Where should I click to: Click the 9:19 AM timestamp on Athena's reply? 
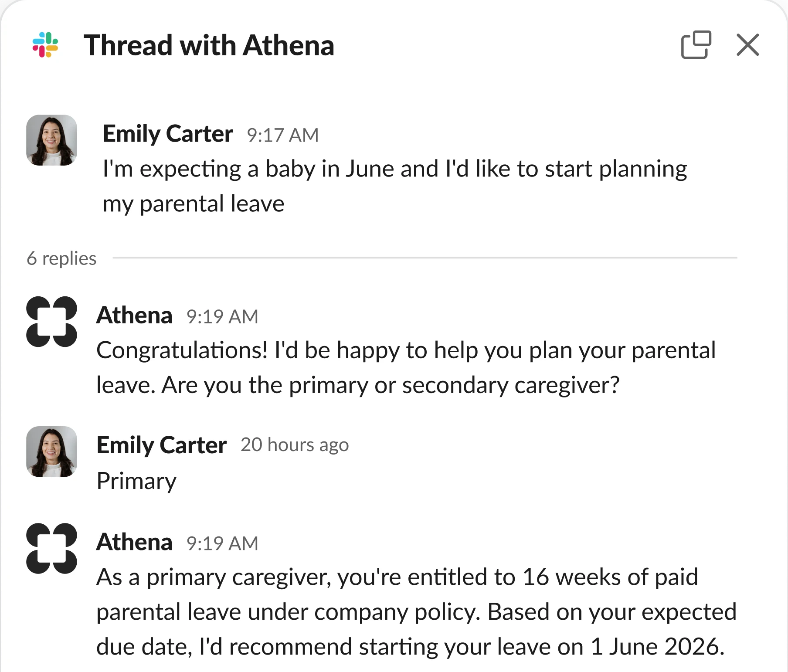pyautogui.click(x=221, y=316)
